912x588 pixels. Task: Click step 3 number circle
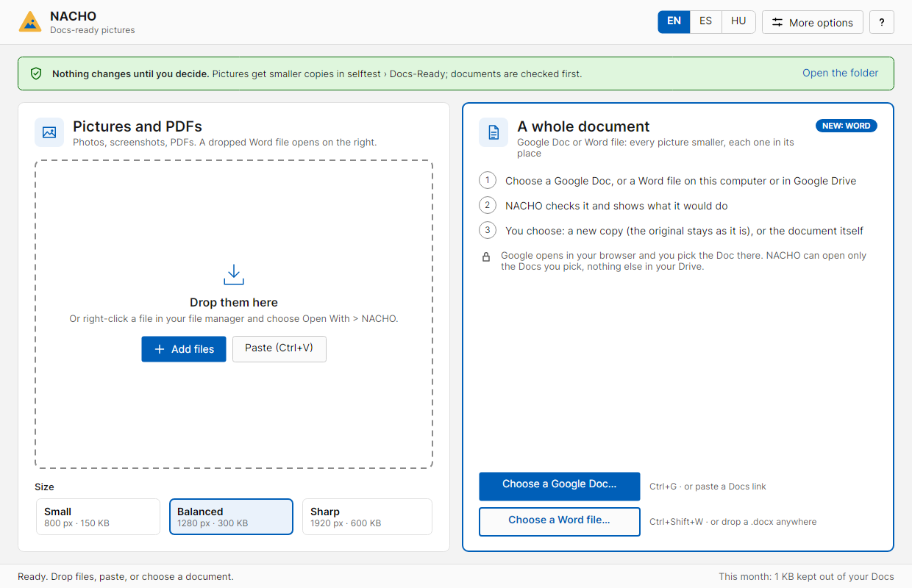click(488, 230)
